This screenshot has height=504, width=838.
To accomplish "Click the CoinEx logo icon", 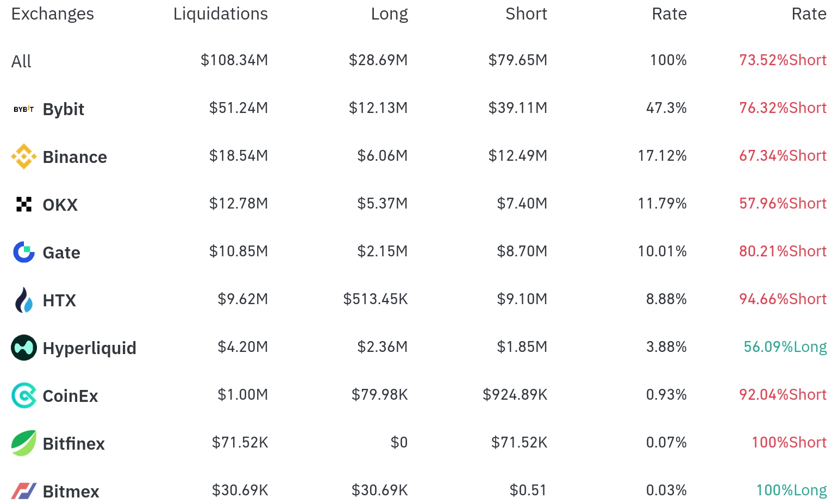I will [23, 395].
